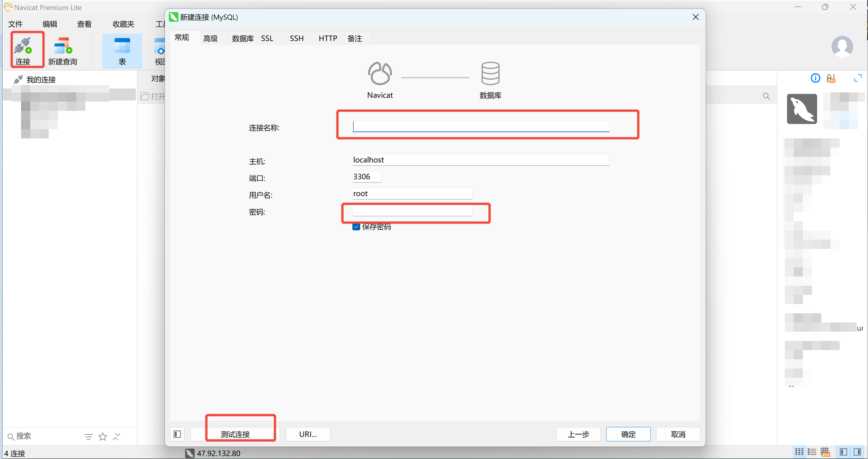This screenshot has width=868, height=459.
Task: Switch to list view icon
Action: (812, 452)
